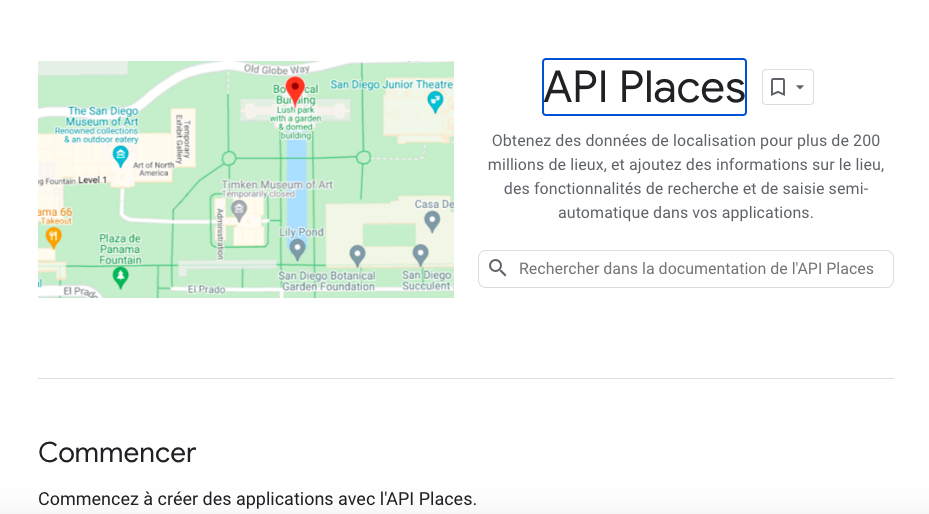This screenshot has height=514, width=929.
Task: Click the El Prado street label on map
Action: pyautogui.click(x=209, y=289)
